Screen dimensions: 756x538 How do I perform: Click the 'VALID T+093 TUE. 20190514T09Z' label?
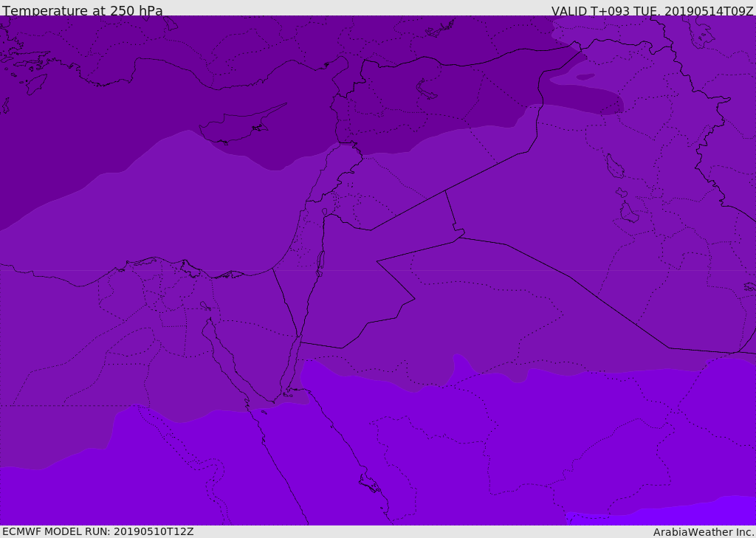pos(653,11)
